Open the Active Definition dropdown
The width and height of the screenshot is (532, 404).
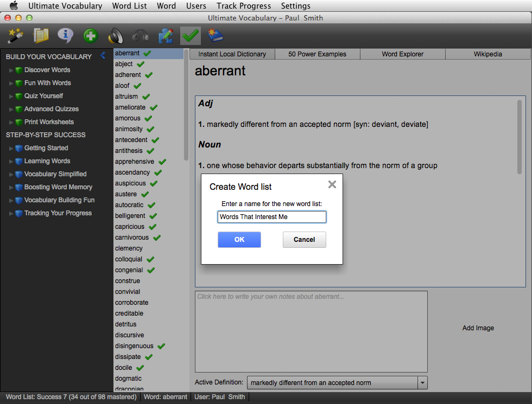tap(422, 383)
